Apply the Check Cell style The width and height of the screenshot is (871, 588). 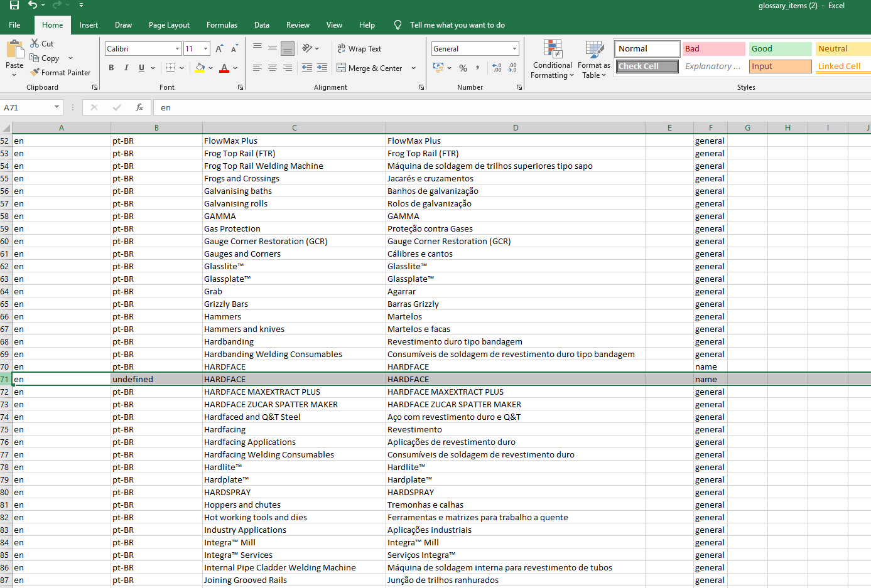tap(647, 67)
